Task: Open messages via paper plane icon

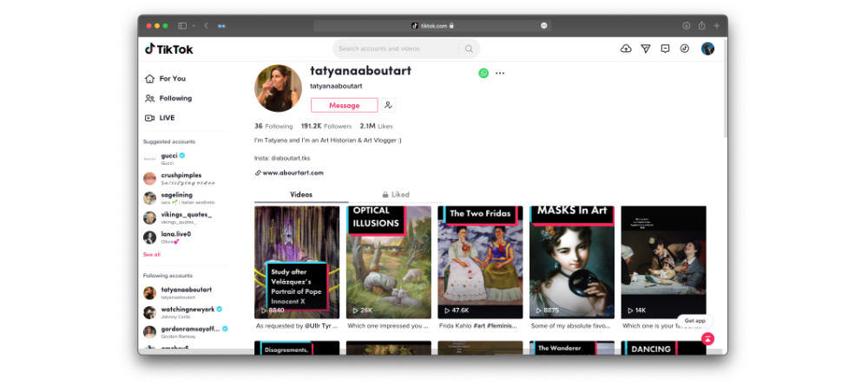Action: click(x=646, y=49)
